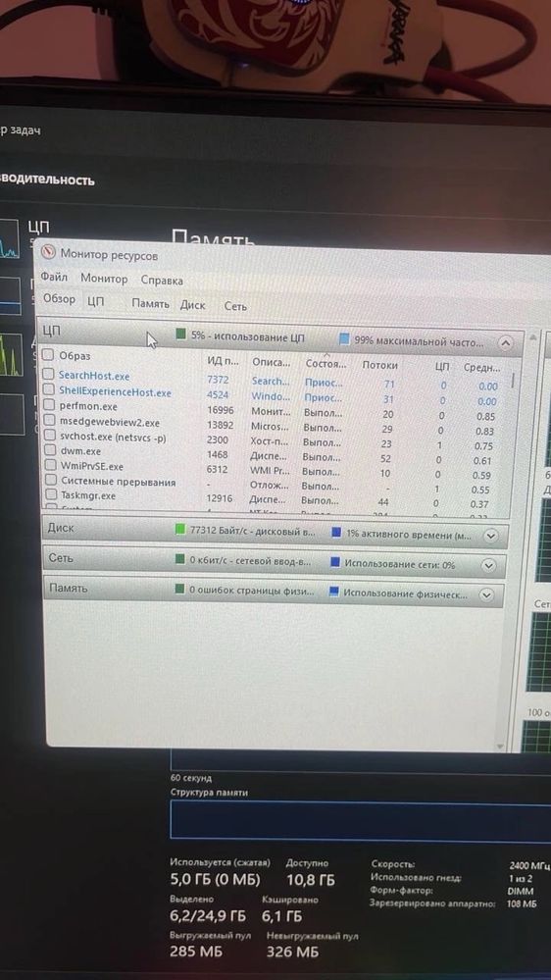Open the Монитор menu
The height and width of the screenshot is (980, 551).
click(x=104, y=279)
